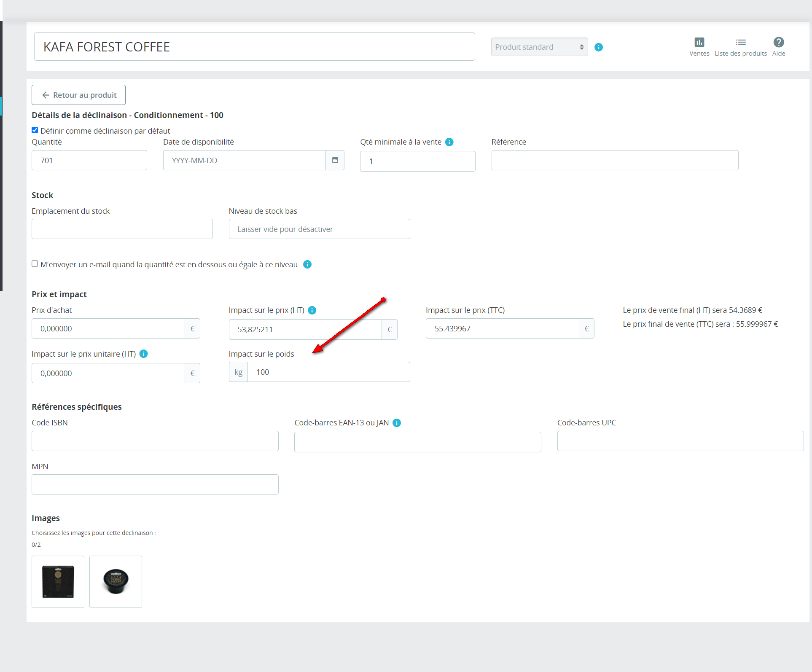Screen dimensions: 812x672
Task: Click the MPN input field
Action: (x=155, y=484)
